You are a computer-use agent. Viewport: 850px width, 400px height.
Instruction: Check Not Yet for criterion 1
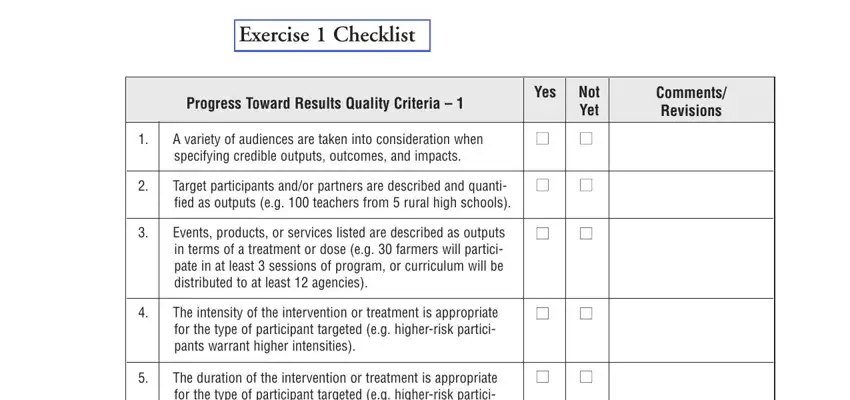click(585, 139)
